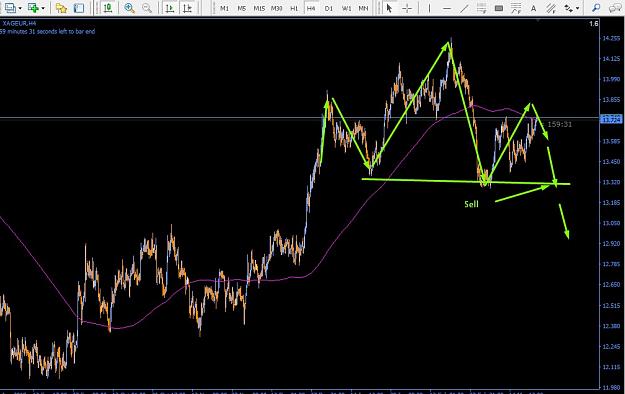
Task: Click the 13.855 price scale label
Action: pos(611,100)
